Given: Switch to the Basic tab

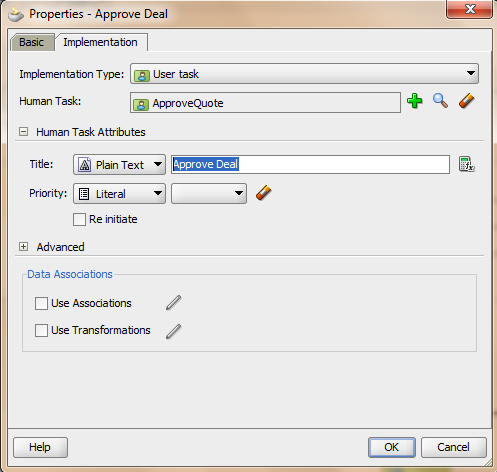Looking at the screenshot, I should (x=32, y=42).
